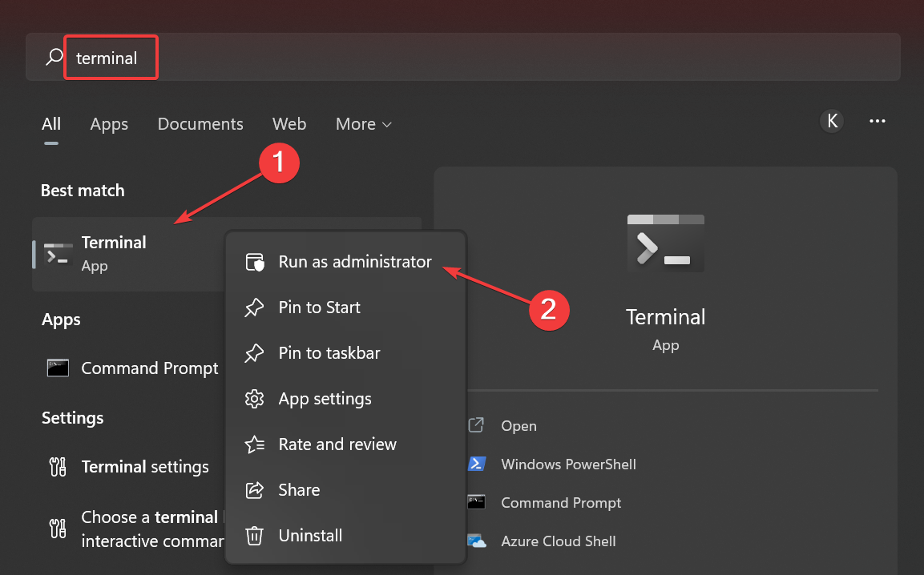Click the gear icon beside App settings

point(255,399)
